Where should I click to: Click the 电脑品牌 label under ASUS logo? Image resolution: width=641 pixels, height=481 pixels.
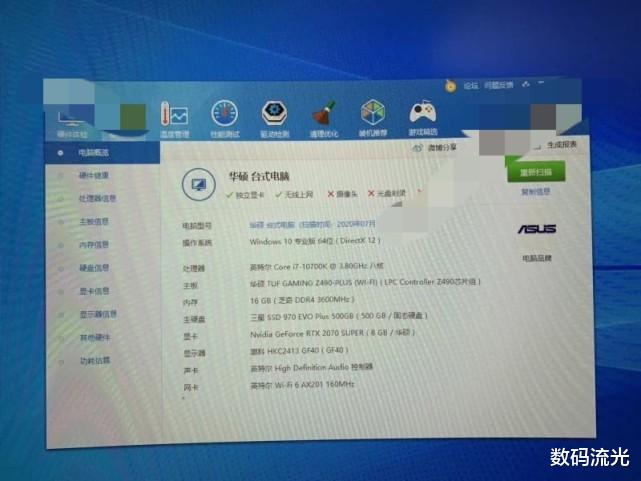[x=537, y=258]
